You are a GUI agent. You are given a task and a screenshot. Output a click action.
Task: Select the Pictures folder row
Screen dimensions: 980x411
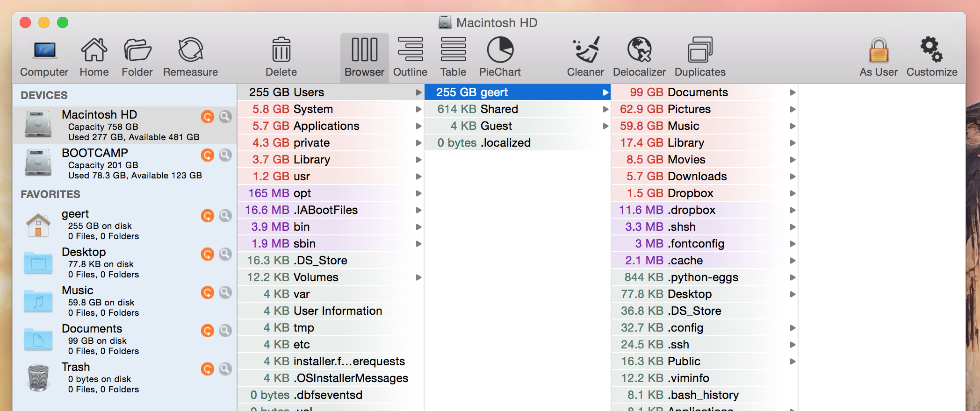[689, 109]
